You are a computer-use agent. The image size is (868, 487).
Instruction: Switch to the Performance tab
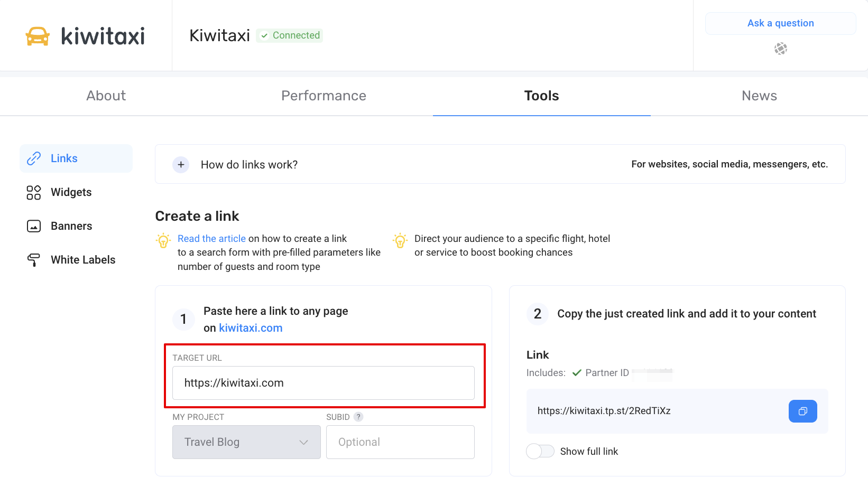point(324,96)
